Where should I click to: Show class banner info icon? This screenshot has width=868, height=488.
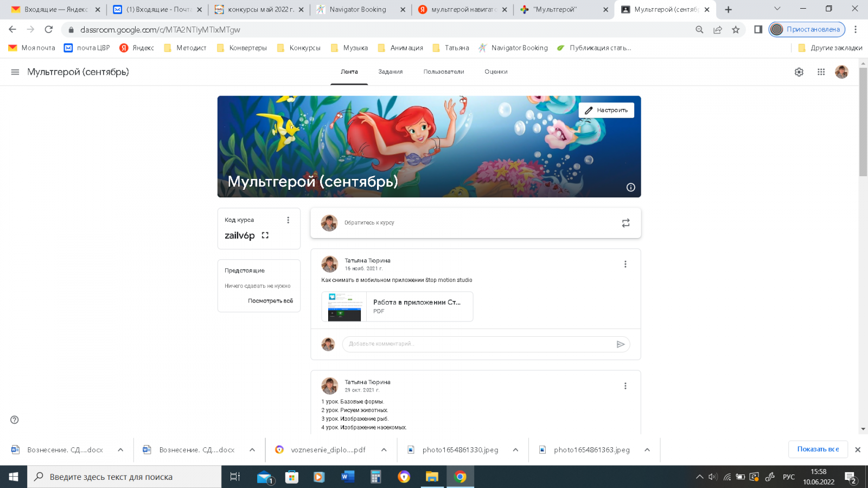coord(630,187)
